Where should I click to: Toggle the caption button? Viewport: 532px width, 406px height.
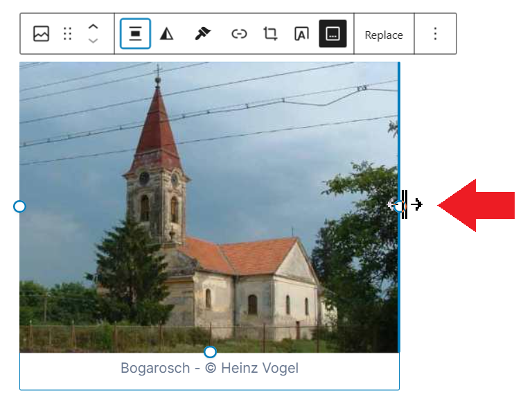pos(332,34)
